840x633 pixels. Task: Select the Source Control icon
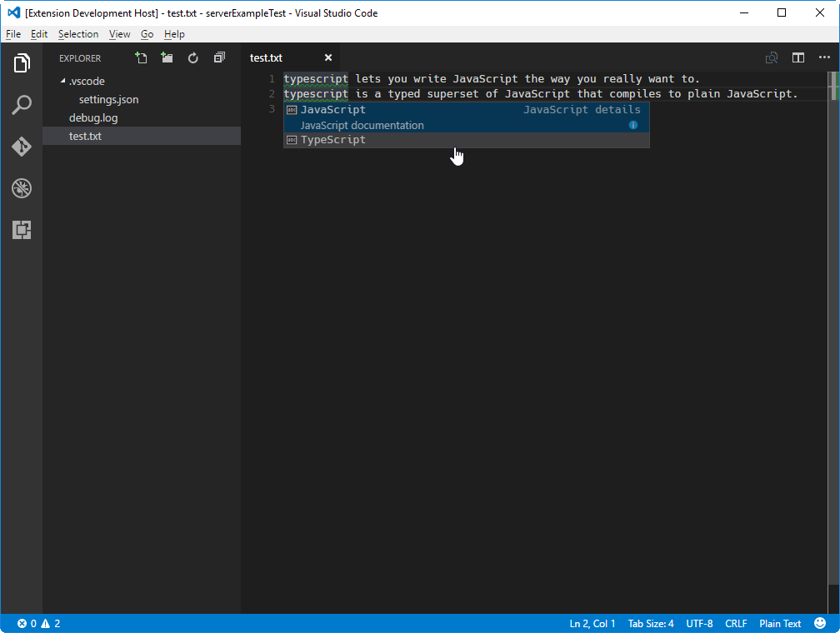pyautogui.click(x=21, y=147)
